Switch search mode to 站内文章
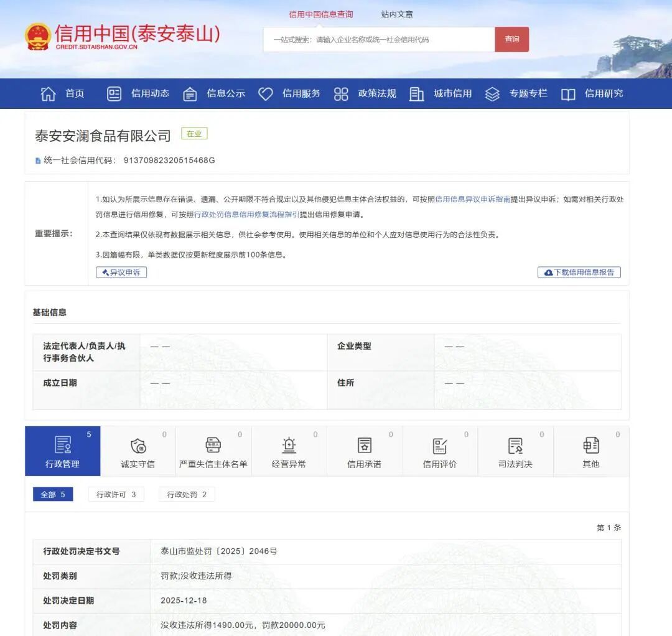This screenshot has height=636, width=672. pos(397,14)
